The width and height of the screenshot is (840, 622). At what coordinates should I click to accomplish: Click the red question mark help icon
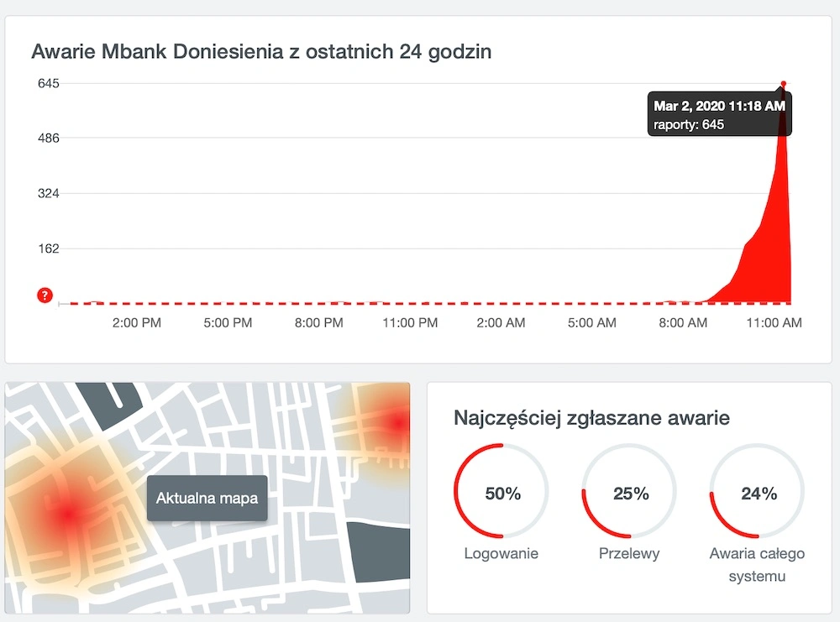tap(45, 295)
